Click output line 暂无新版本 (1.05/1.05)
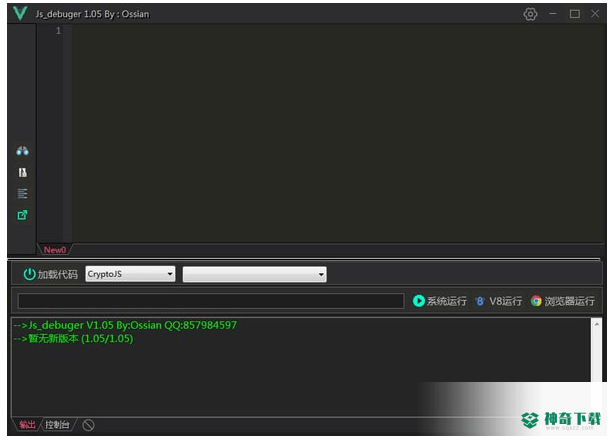This screenshot has height=442, width=613. (x=73, y=338)
